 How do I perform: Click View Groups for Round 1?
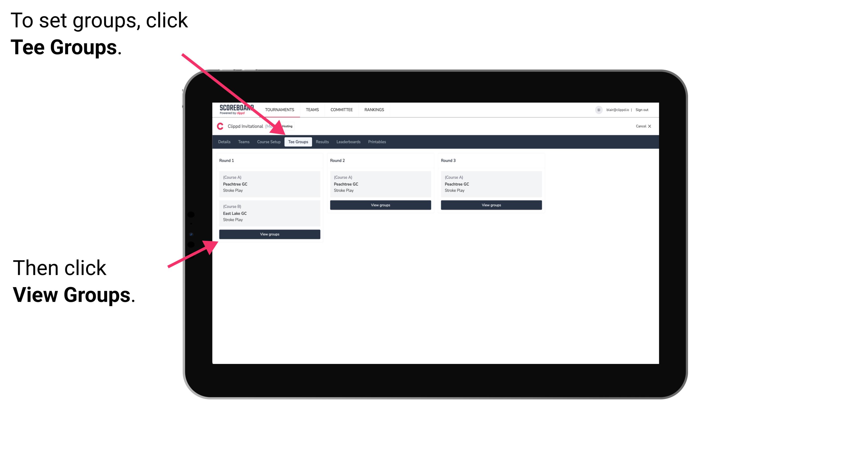pos(270,234)
